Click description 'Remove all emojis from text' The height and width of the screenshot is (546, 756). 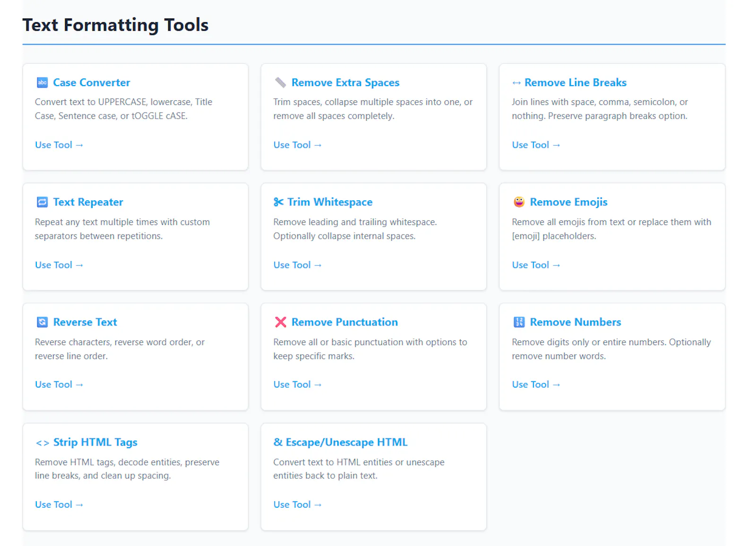coord(611,229)
